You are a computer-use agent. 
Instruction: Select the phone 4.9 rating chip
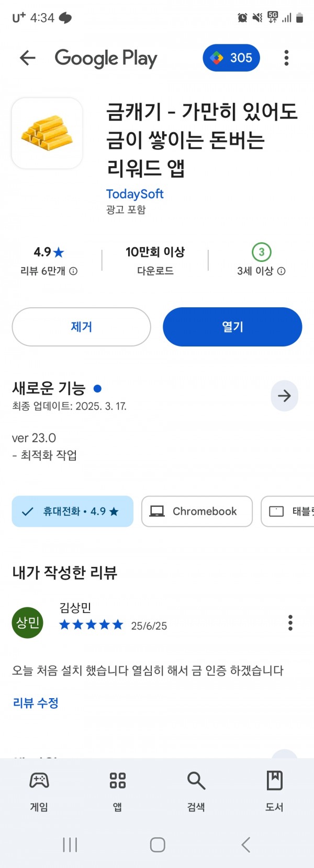tap(73, 512)
